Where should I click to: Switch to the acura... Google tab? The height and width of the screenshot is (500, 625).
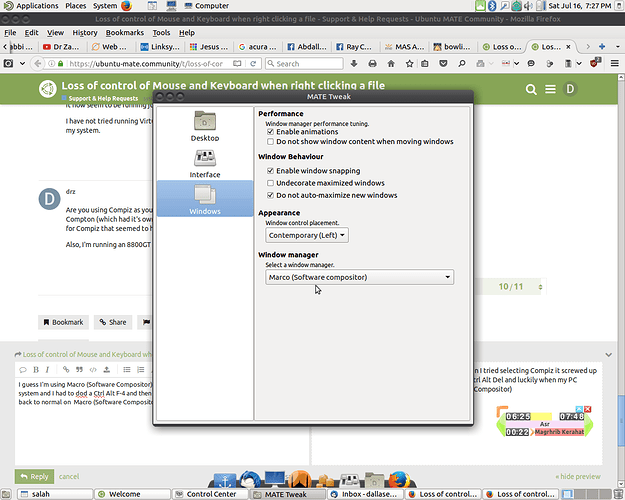[258, 47]
